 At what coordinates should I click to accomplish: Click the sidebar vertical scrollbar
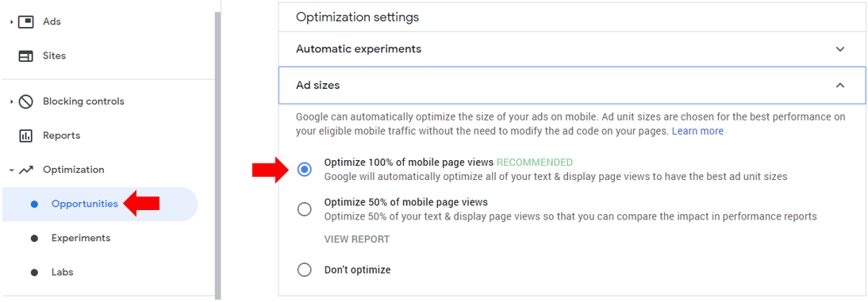tap(217, 155)
